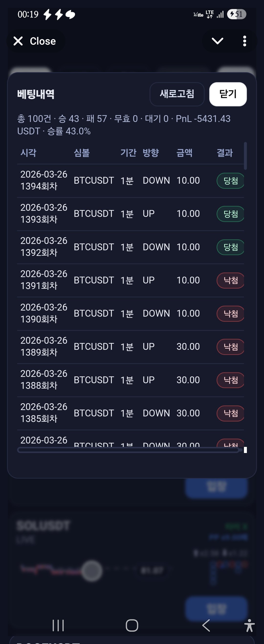Viewport: 264px width, 644px height.
Task: Click the 시각 column header
Action: tap(29, 153)
